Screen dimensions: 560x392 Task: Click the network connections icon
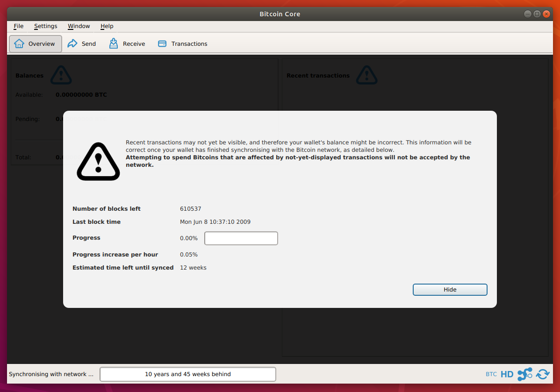click(524, 374)
